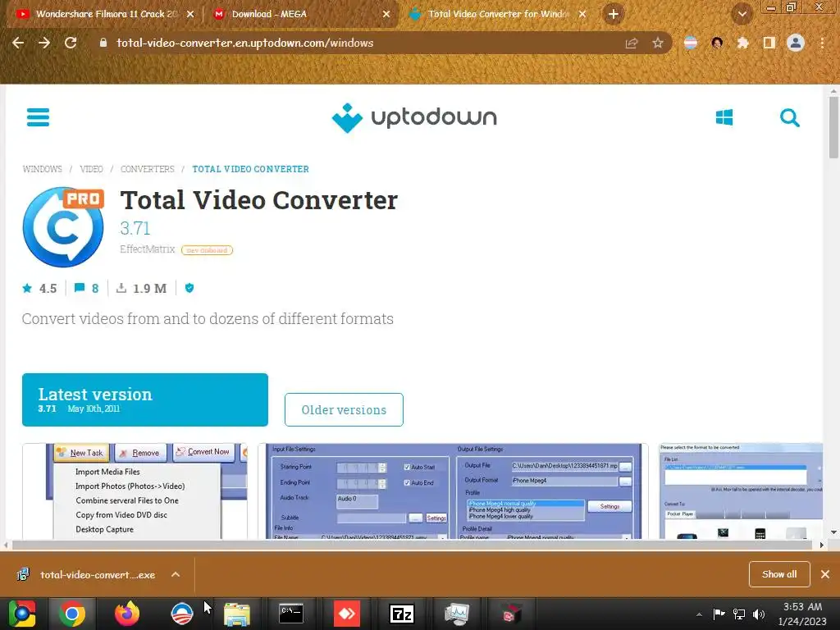Bookmark this page with the star
The height and width of the screenshot is (630, 840).
(x=658, y=43)
